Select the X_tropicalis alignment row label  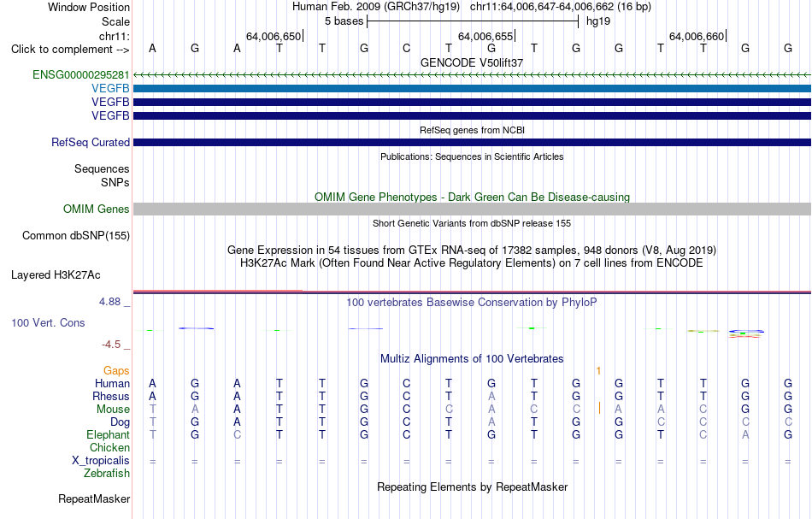click(x=101, y=461)
